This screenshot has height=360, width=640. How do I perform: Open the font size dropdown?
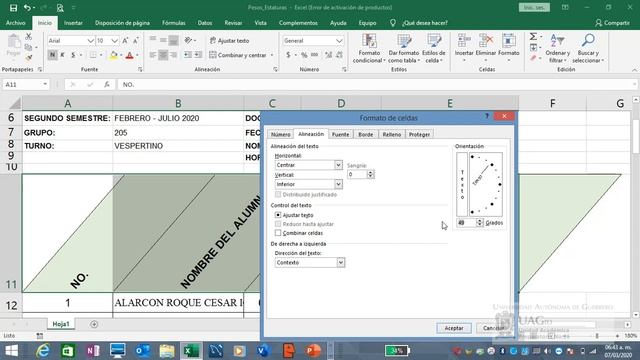(x=114, y=40)
